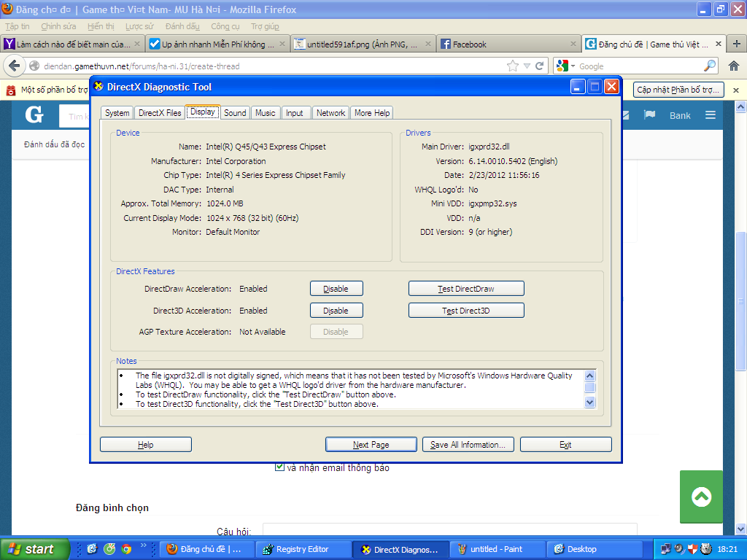Click the Exit button

pos(566,444)
